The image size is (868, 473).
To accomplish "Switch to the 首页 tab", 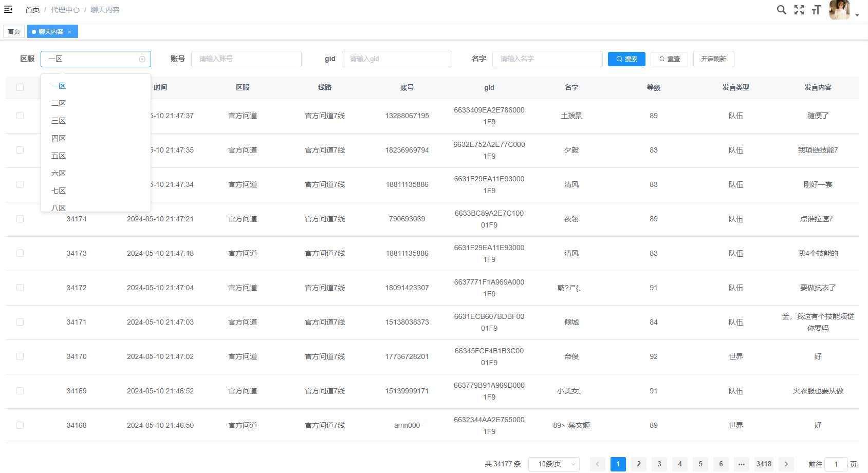I will point(14,32).
